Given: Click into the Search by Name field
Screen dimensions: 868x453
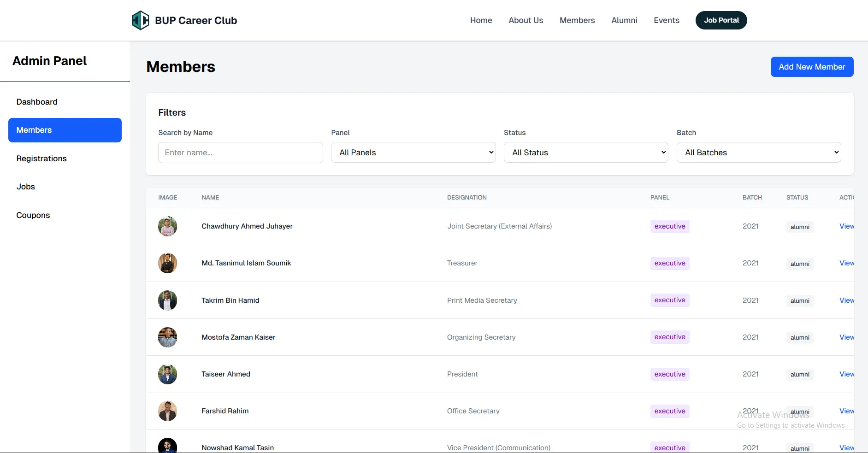Looking at the screenshot, I should coord(240,153).
